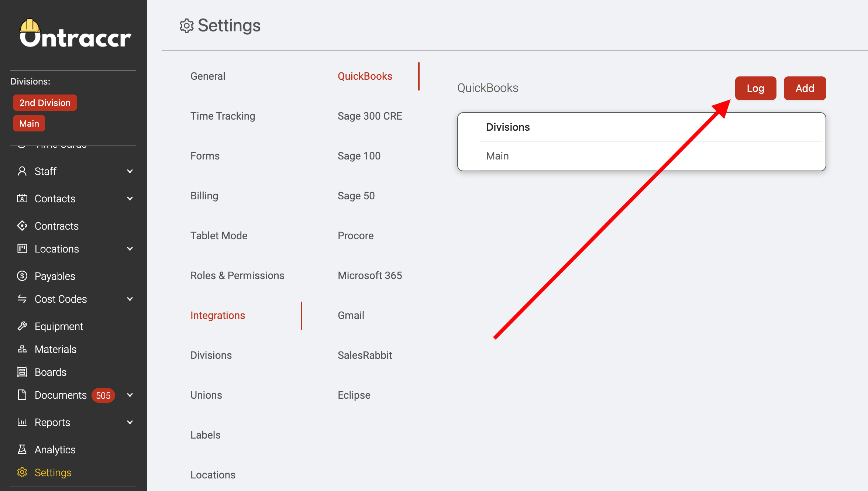Go to Contracts in sidebar
Image resolution: width=868 pixels, height=491 pixels.
(x=56, y=226)
